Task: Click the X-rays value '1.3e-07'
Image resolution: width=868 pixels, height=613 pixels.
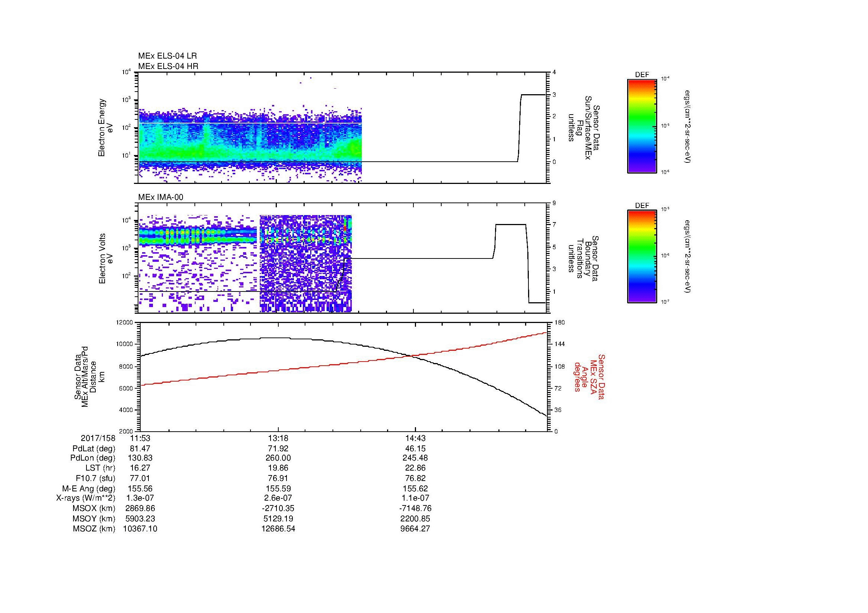Action: click(140, 498)
